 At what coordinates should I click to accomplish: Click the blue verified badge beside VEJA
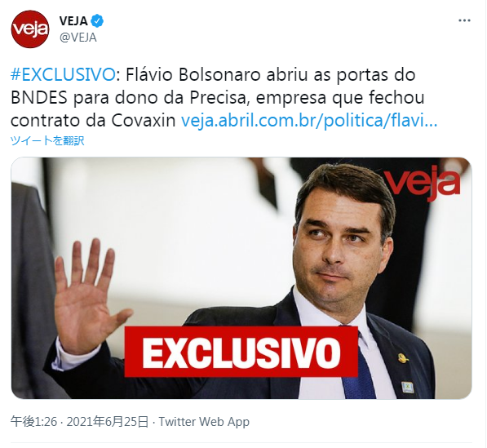pos(97,21)
